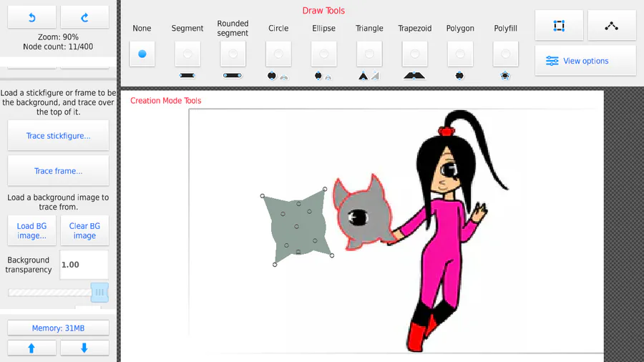Click the blue down arrow button
The width and height of the screenshot is (644, 362).
click(x=84, y=348)
